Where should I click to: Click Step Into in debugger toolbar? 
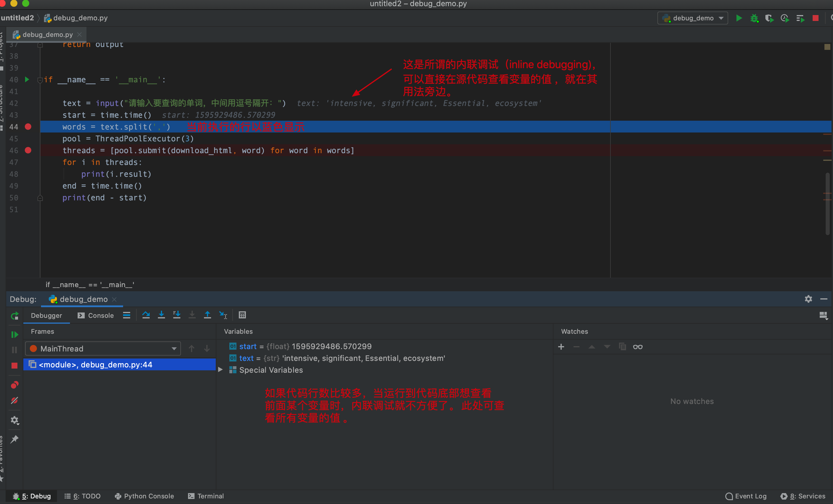(161, 315)
